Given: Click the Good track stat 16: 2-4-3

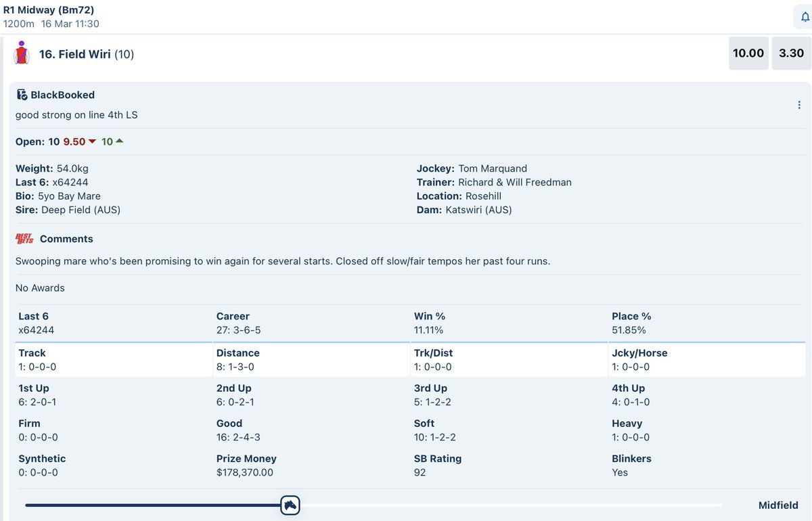Looking at the screenshot, I should click(x=239, y=437).
